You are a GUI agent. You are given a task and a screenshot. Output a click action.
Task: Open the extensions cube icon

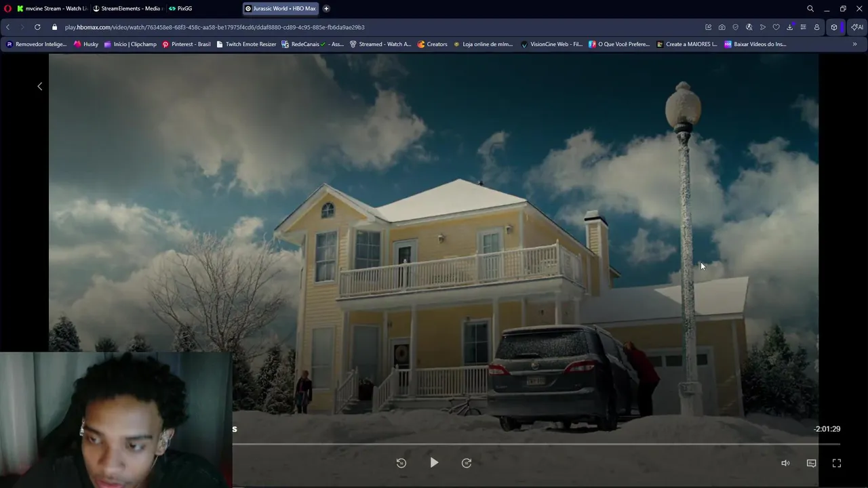pos(835,27)
